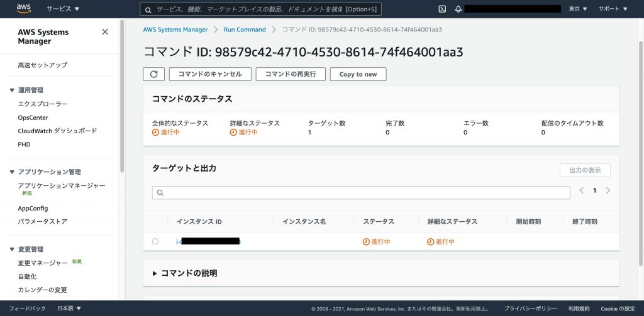This screenshot has width=644, height=316.
Task: Click the 配信のタイムアウト数 label
Action: click(x=572, y=123)
